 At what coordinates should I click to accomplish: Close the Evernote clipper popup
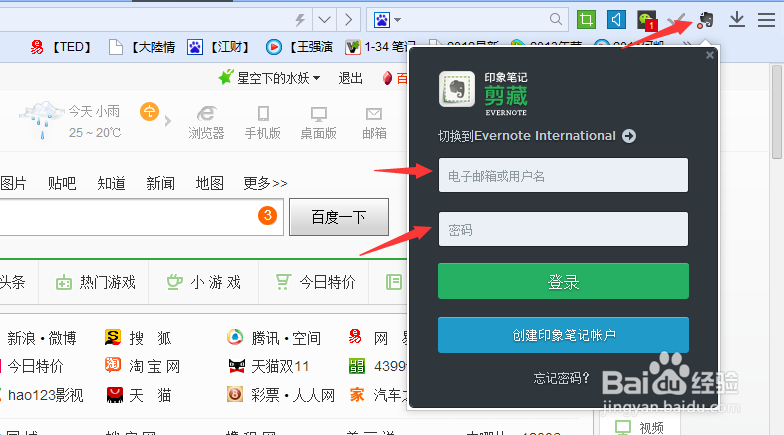(x=710, y=55)
